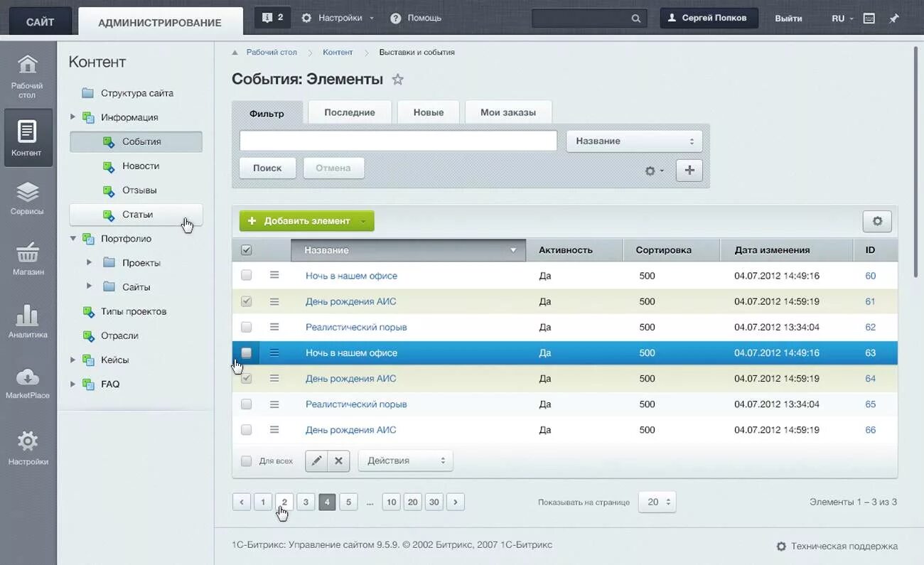Open the Контент sidebar section
Image resolution: width=924 pixels, height=565 pixels.
pos(27,138)
